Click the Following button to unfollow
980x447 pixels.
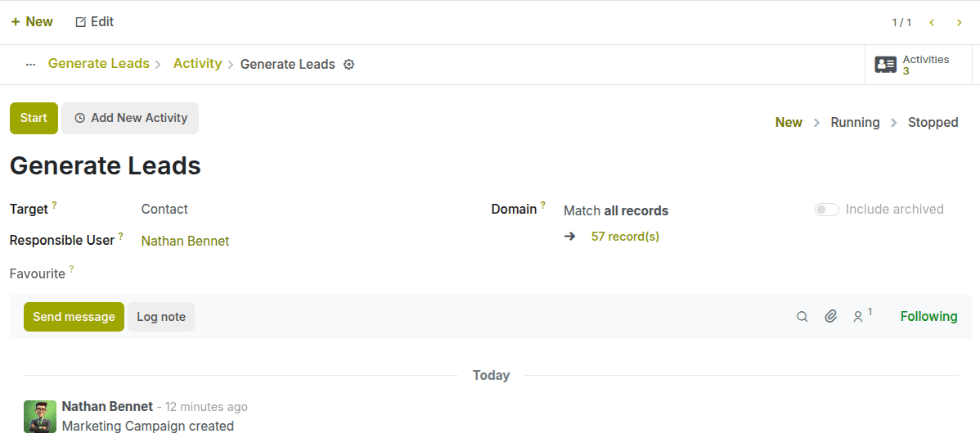(x=928, y=317)
